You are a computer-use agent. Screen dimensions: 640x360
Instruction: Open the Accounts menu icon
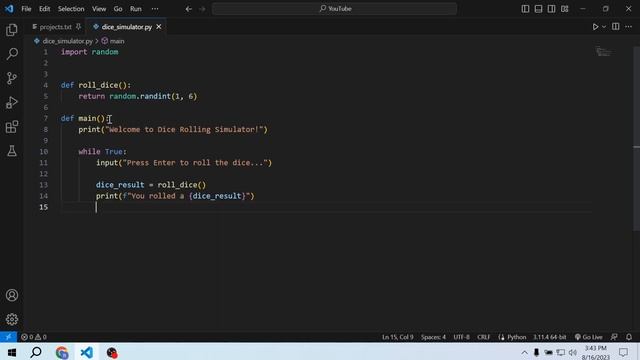[x=12, y=295]
